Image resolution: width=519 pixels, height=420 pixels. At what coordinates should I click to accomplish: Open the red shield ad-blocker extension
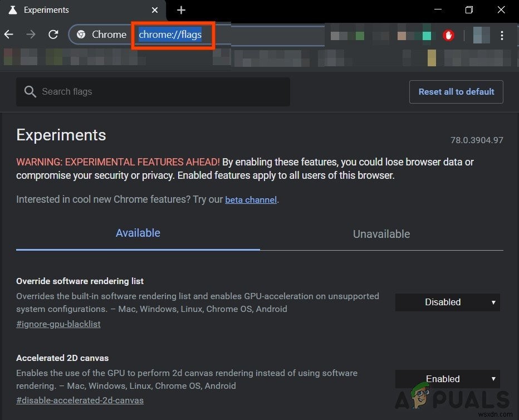click(448, 35)
